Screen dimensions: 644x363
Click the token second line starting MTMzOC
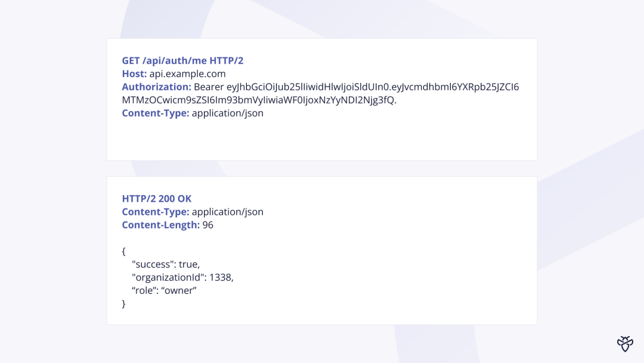point(259,100)
